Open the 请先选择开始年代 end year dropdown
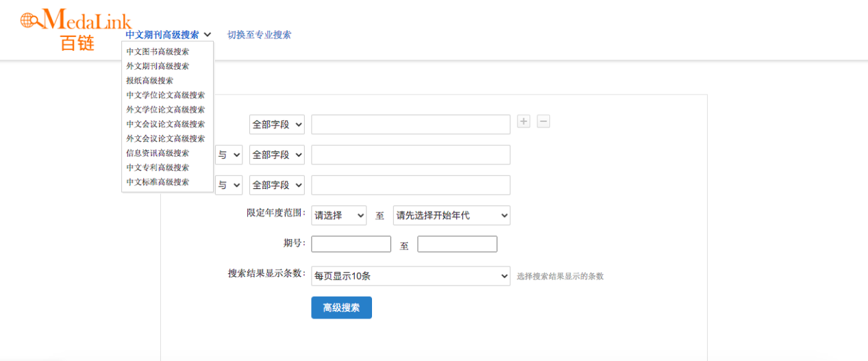The width and height of the screenshot is (868, 361). click(x=451, y=215)
